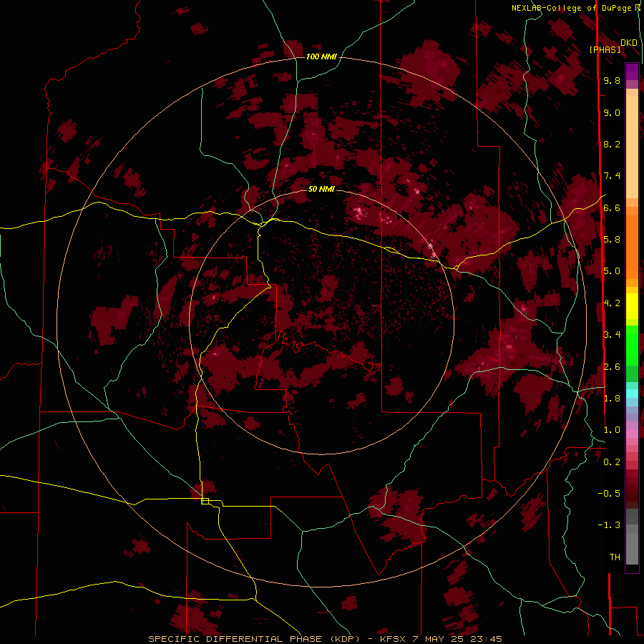Click the "DKD" label above the color scale
This screenshot has height=644, width=644.
pyautogui.click(x=629, y=42)
